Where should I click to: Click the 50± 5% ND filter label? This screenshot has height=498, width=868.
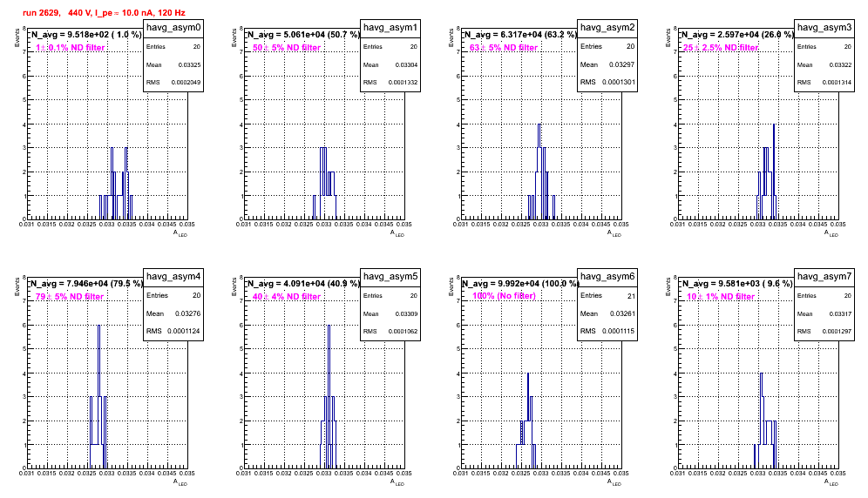click(287, 48)
